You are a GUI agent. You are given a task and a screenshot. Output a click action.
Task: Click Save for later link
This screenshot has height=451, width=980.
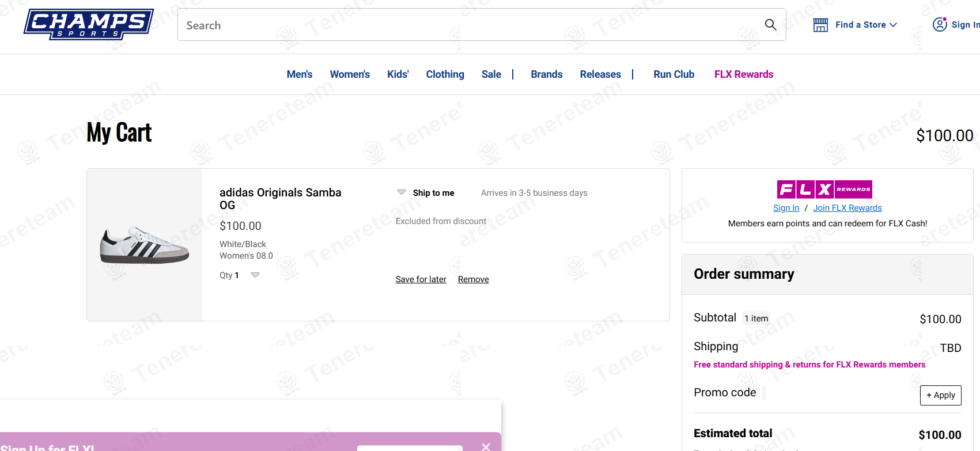[421, 279]
